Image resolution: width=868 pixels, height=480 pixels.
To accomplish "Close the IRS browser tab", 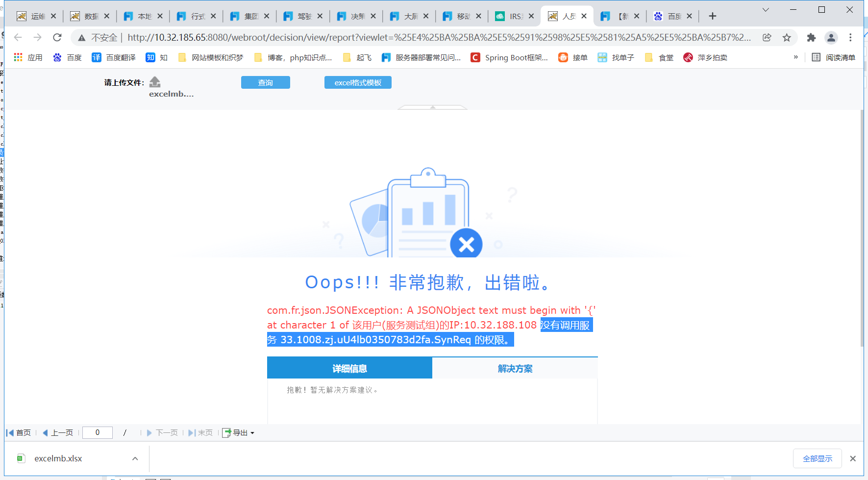I will (531, 16).
